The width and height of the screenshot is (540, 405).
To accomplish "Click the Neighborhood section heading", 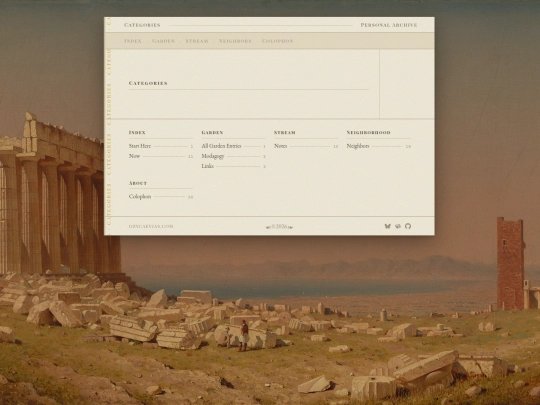I will click(368, 133).
